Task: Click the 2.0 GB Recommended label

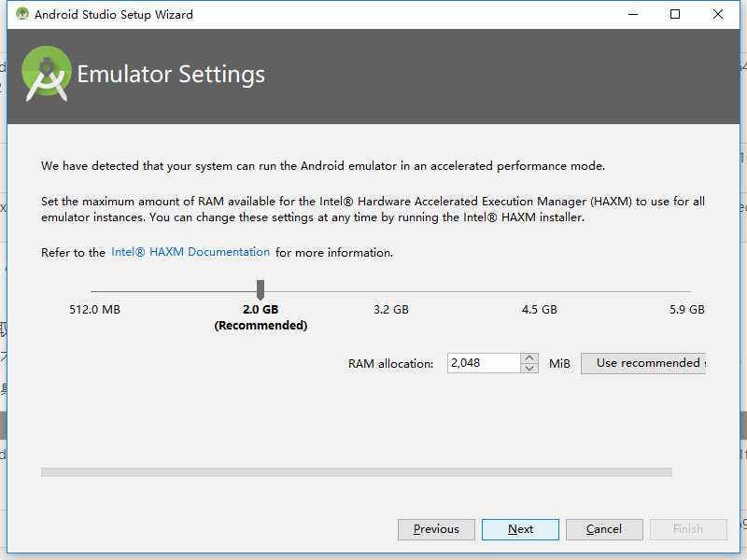Action: click(261, 317)
